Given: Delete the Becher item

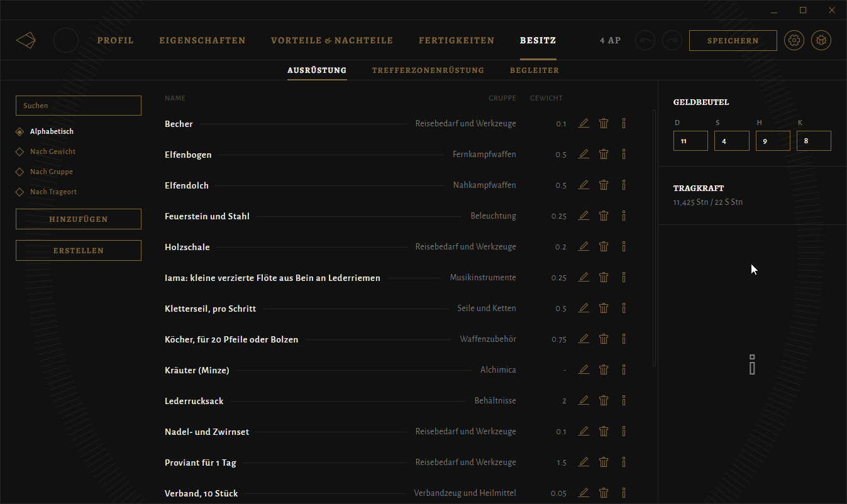Looking at the screenshot, I should [x=604, y=123].
